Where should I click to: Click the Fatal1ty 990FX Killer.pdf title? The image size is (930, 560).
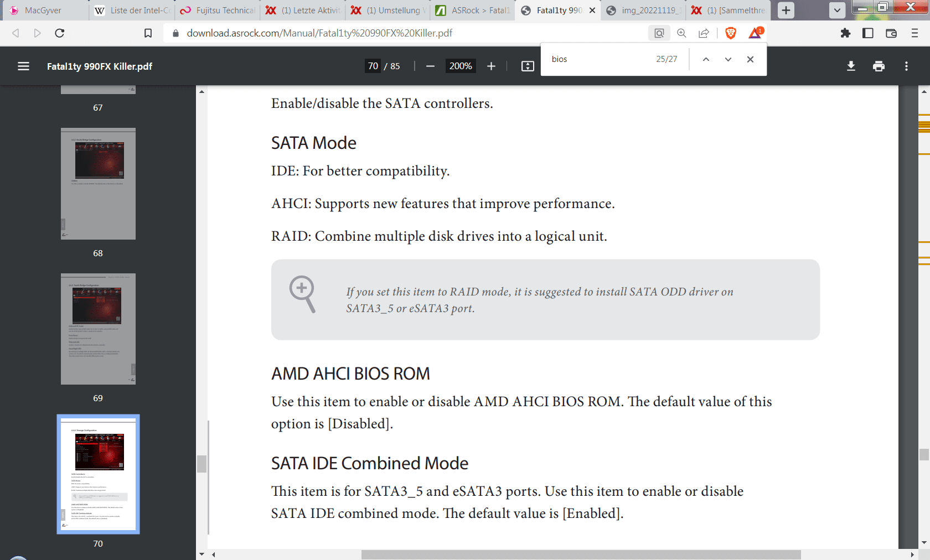(x=100, y=66)
